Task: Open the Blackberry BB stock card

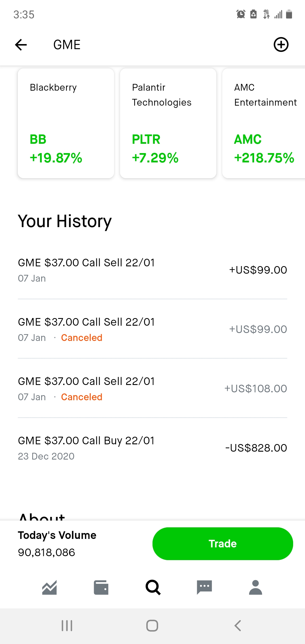Action: pos(66,123)
